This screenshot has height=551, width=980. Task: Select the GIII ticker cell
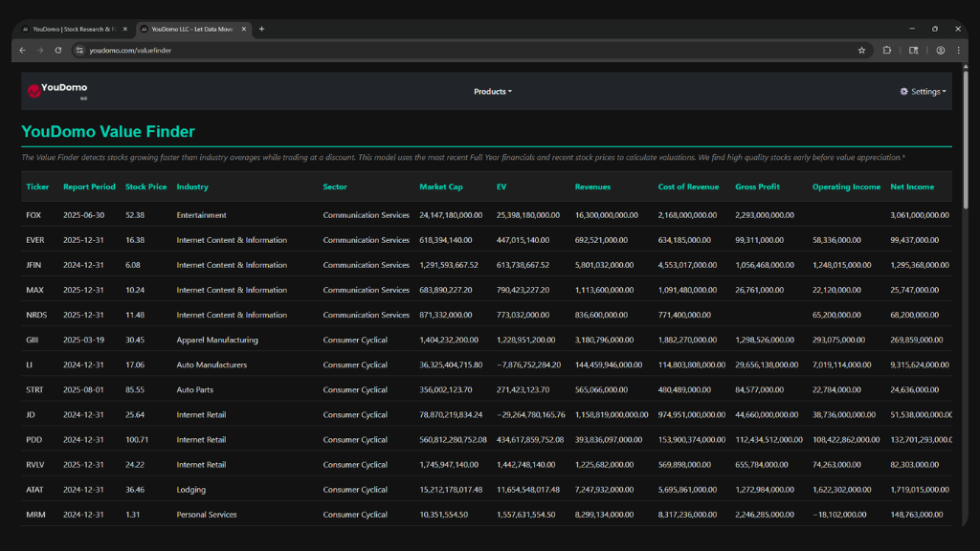point(33,340)
